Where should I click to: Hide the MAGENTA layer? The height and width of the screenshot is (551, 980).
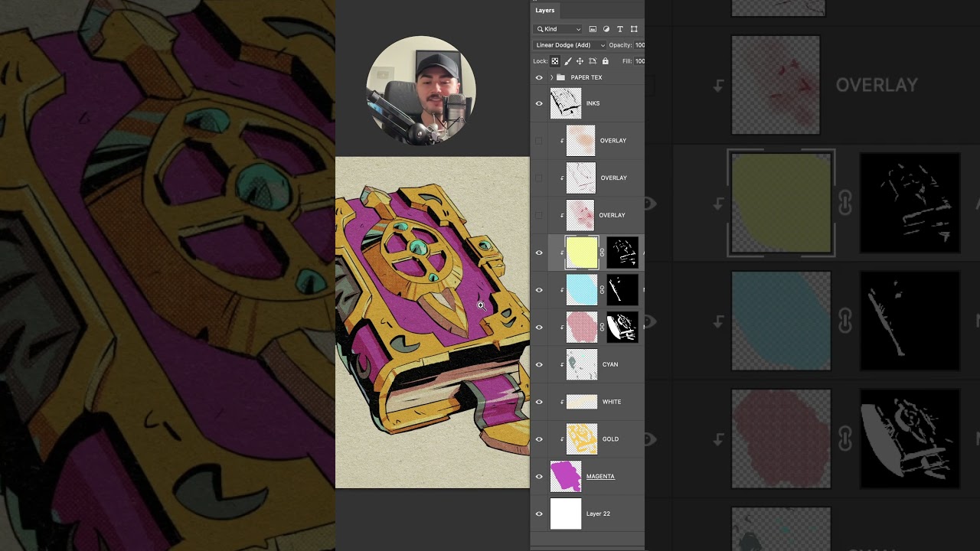pyautogui.click(x=539, y=476)
